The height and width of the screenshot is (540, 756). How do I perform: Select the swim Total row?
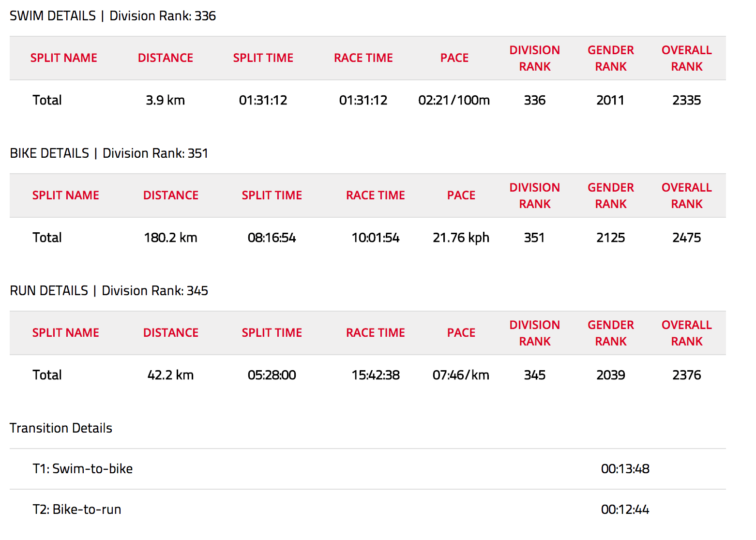[47, 100]
